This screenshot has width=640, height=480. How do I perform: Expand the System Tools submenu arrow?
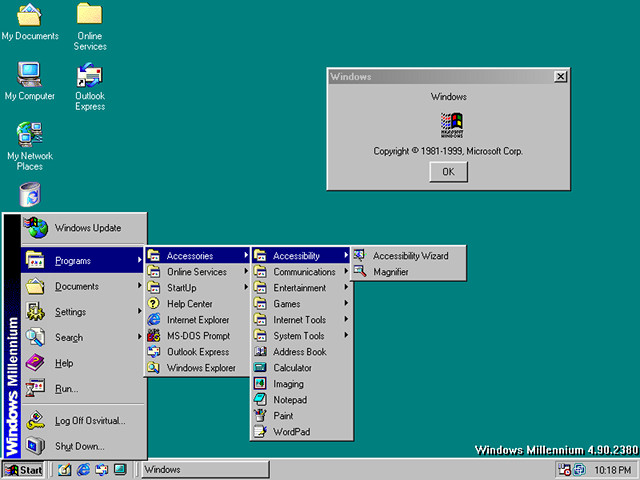tap(346, 335)
